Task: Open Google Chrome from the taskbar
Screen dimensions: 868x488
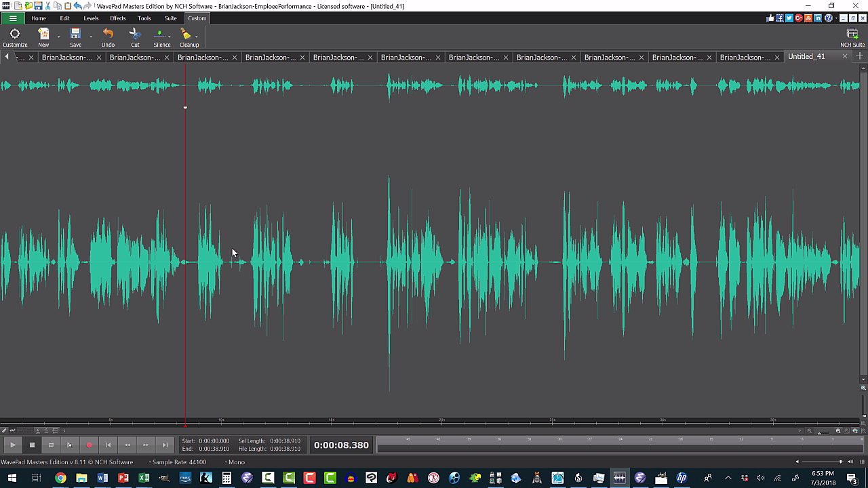Action: (60, 479)
